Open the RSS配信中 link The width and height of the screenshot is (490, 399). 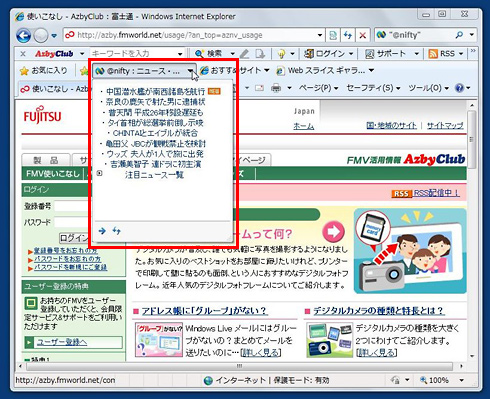click(x=436, y=193)
